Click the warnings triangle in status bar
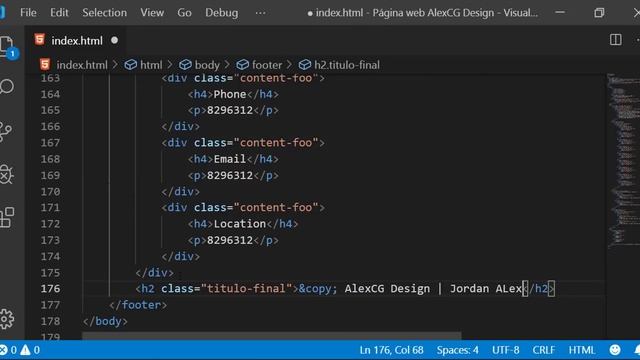 [x=25, y=350]
